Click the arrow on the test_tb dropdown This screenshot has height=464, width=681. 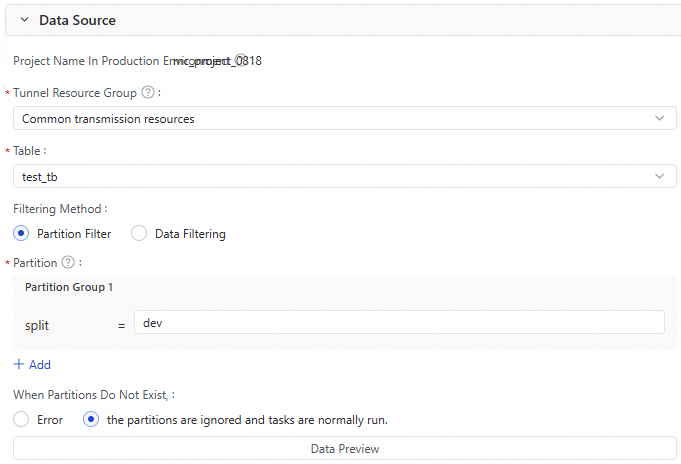pyautogui.click(x=658, y=176)
